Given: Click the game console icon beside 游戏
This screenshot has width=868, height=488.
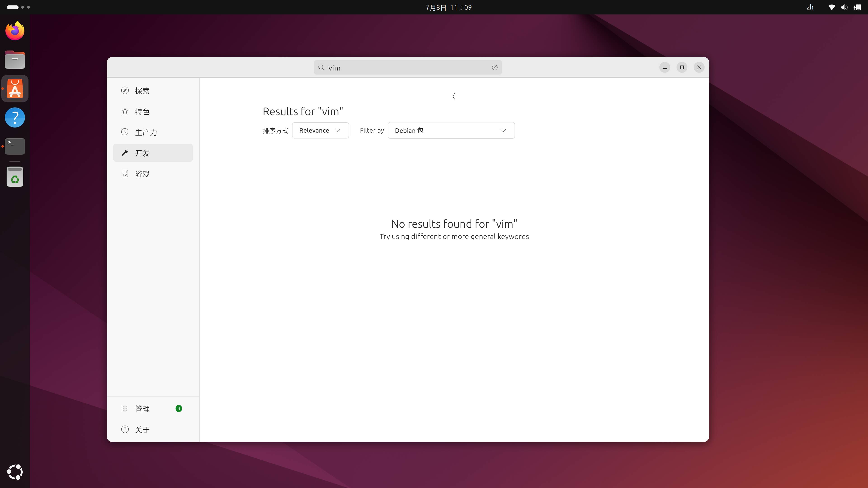Looking at the screenshot, I should [125, 174].
